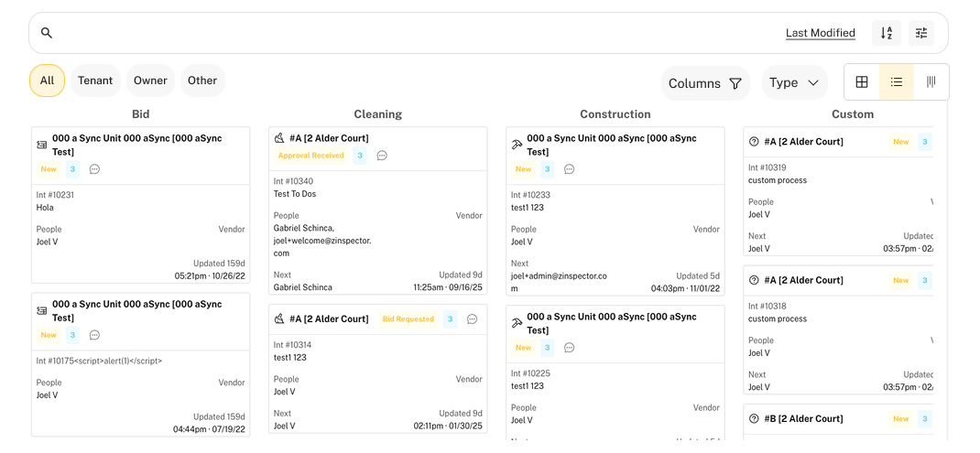Click the Bid Requested status badge
Viewport: 980px width, 453px height.
click(408, 319)
